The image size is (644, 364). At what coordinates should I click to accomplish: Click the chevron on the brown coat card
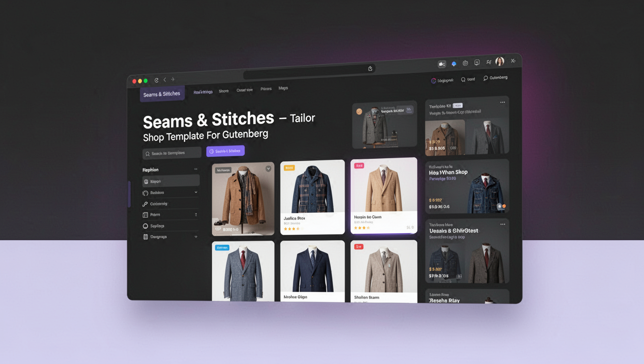coord(268,168)
